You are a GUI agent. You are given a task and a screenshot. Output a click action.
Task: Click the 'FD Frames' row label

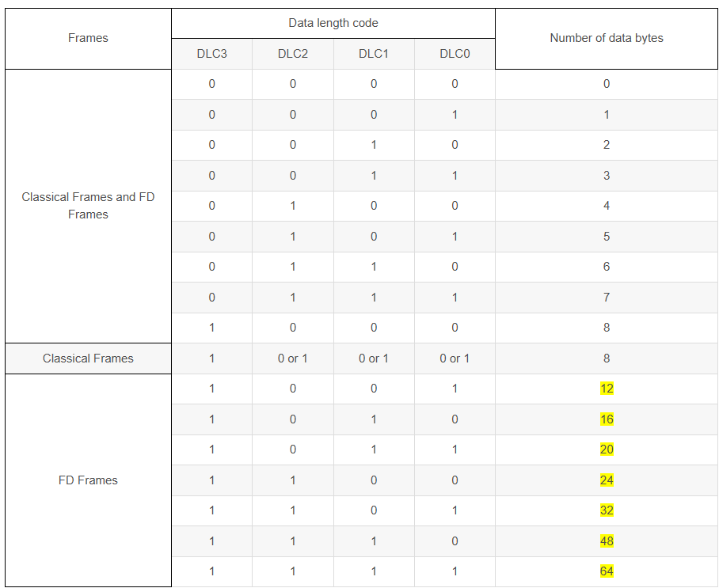(88, 480)
